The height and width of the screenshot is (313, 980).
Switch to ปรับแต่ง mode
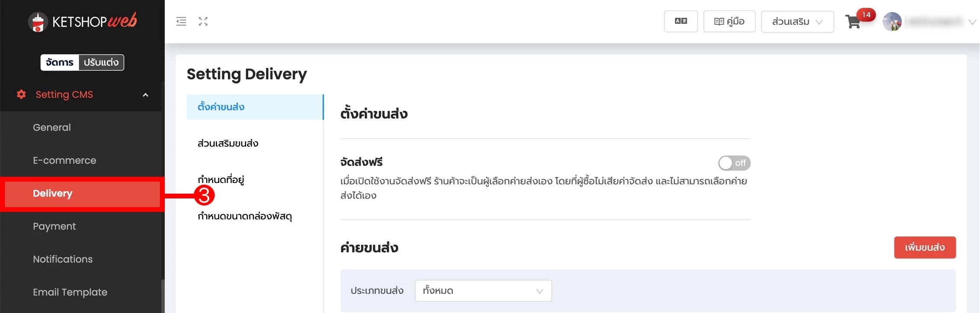(x=101, y=62)
